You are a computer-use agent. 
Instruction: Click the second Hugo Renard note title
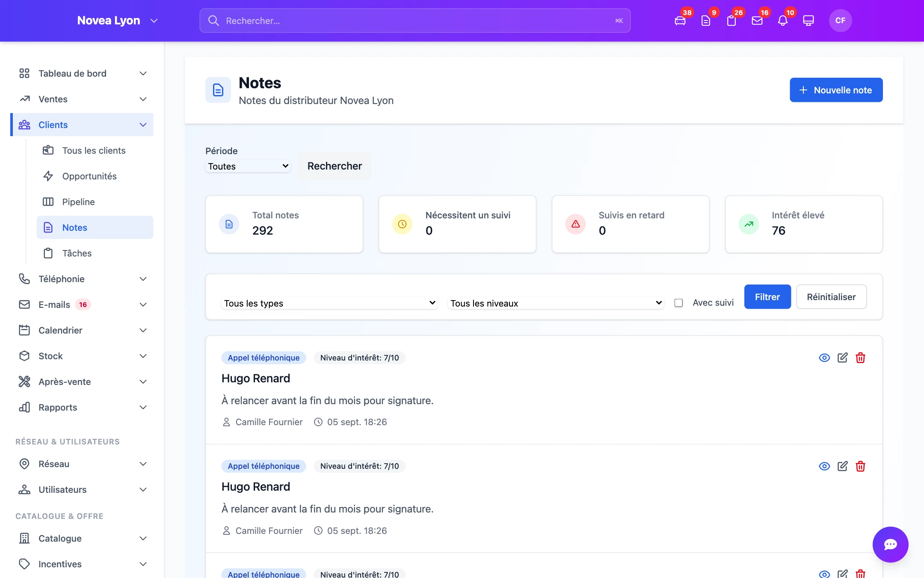pos(256,487)
